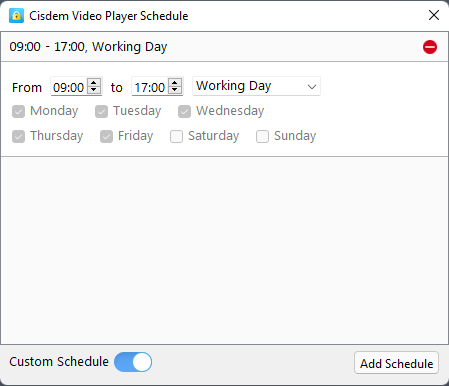The height and width of the screenshot is (386, 449).
Task: Decrease the end time with its down arrow
Action: [175, 90]
